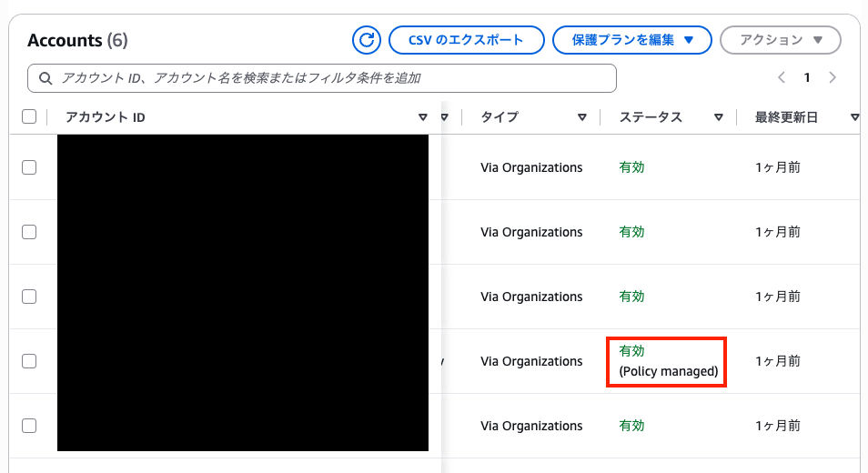The height and width of the screenshot is (473, 868).
Task: Check the second account row checkbox
Action: pyautogui.click(x=29, y=232)
